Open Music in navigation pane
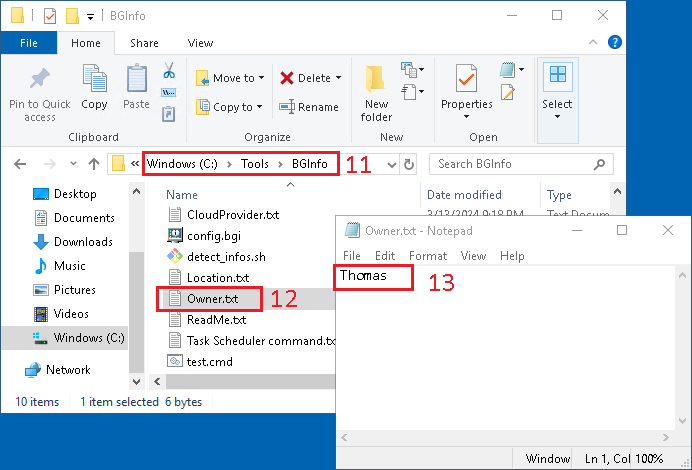The image size is (692, 470). pyautogui.click(x=60, y=266)
